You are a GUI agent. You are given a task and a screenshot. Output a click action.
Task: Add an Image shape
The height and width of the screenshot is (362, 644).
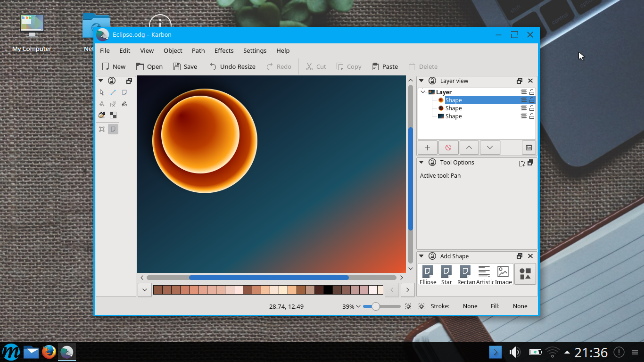coord(504,275)
